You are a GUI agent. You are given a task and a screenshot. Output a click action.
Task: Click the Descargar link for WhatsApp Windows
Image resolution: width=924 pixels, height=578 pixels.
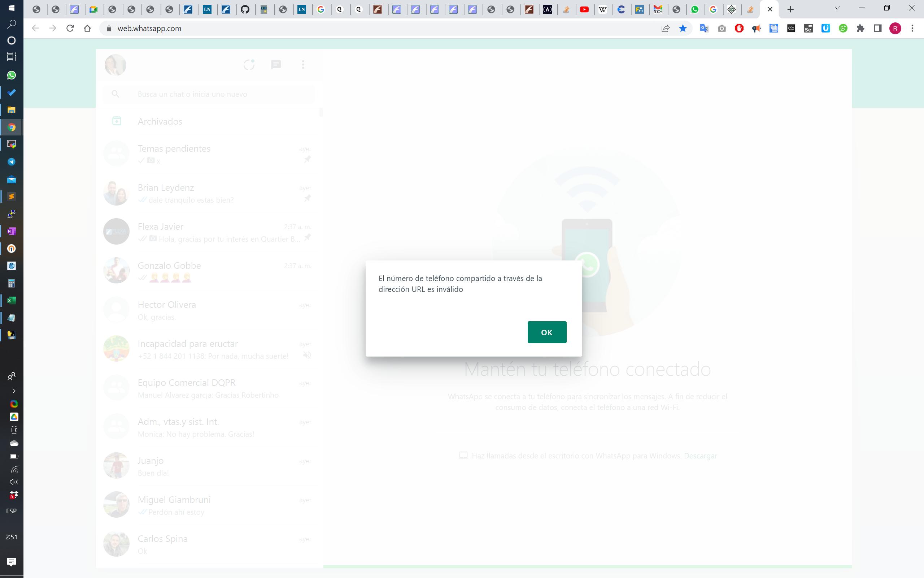click(700, 456)
